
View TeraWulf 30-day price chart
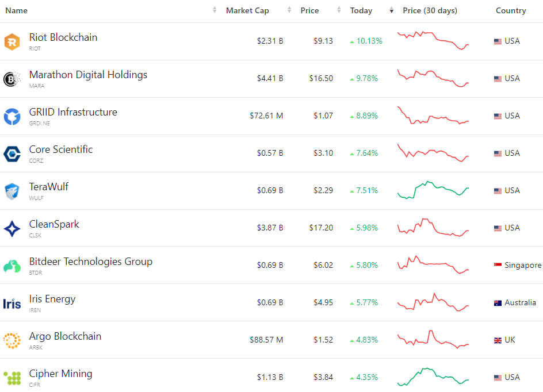click(433, 190)
